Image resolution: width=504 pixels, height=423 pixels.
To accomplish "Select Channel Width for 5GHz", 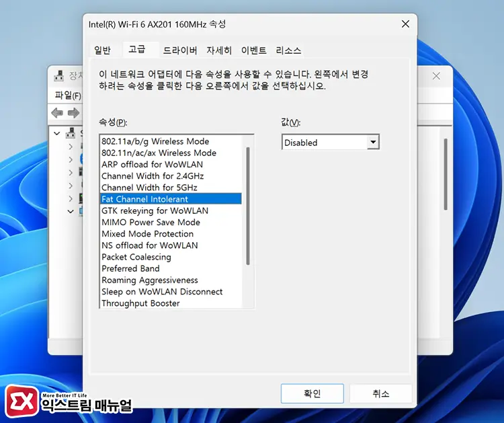I will pos(171,188).
